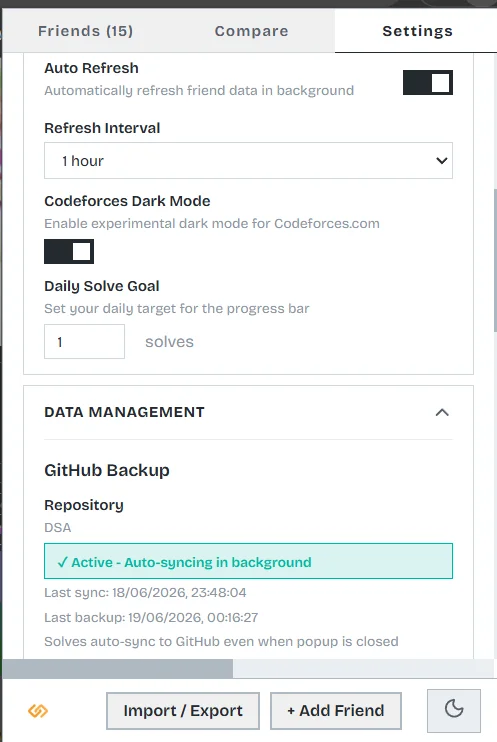Click the Last backup timestamp text
This screenshot has width=497, height=742.
click(151, 618)
